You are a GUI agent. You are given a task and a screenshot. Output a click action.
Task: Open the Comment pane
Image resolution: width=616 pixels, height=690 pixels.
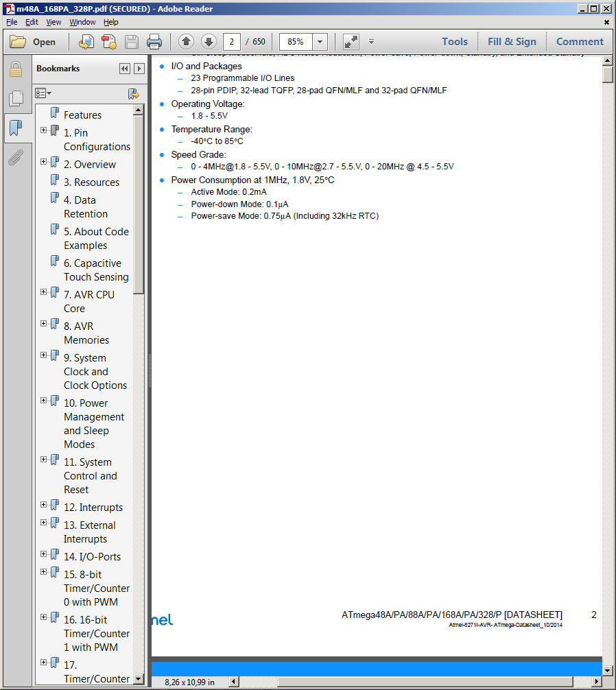coord(580,42)
